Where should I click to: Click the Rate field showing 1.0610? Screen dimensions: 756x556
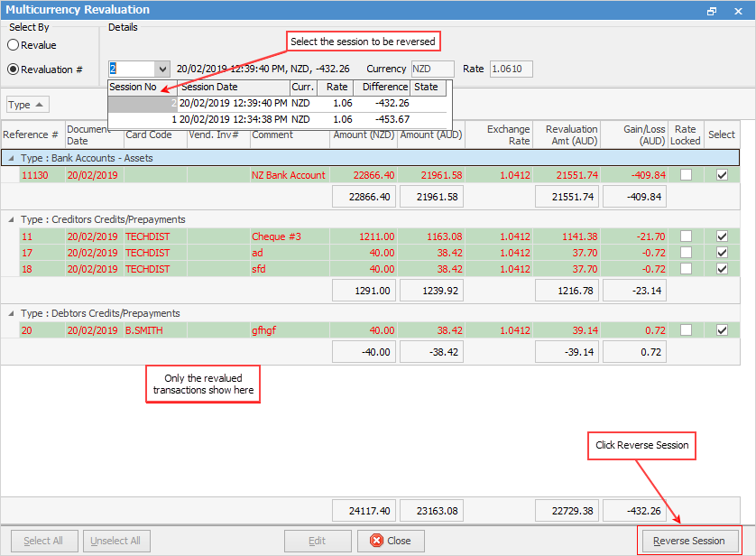coord(511,69)
